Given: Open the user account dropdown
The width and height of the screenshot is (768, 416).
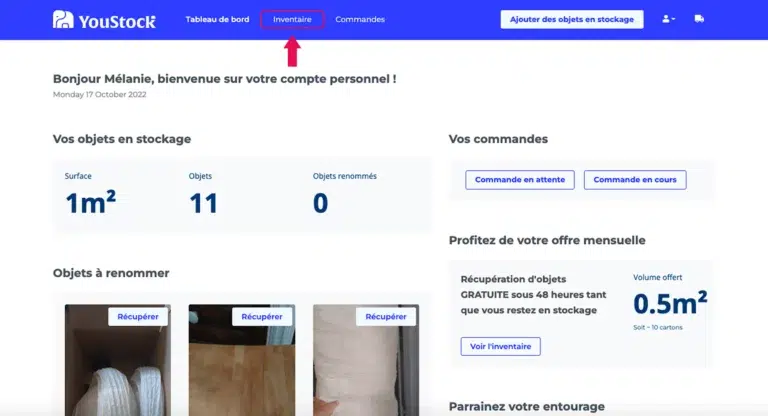Looking at the screenshot, I should (x=669, y=19).
